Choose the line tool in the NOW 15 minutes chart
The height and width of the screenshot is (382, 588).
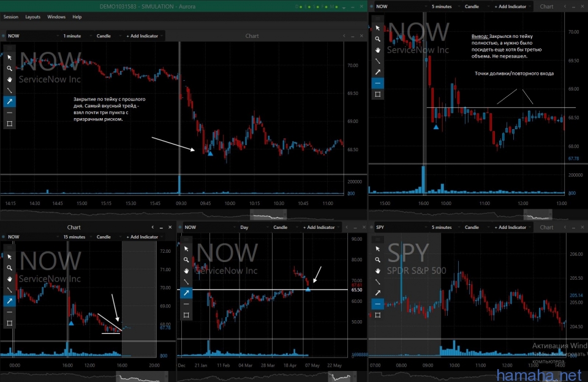click(10, 290)
